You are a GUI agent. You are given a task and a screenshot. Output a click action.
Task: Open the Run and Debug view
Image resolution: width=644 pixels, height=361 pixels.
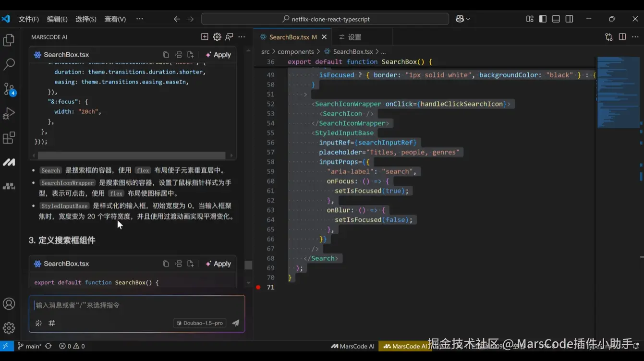[x=9, y=114]
